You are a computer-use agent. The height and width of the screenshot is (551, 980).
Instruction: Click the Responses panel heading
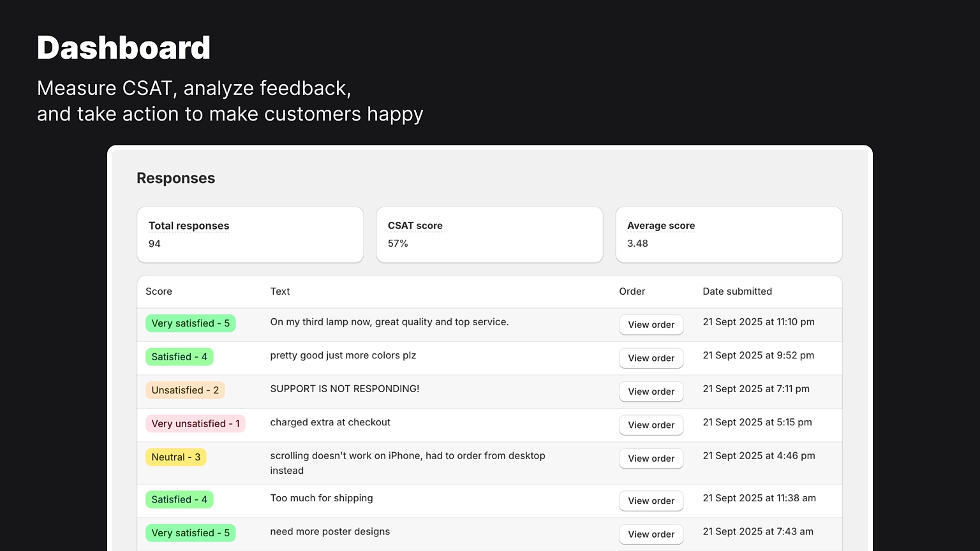pyautogui.click(x=175, y=178)
